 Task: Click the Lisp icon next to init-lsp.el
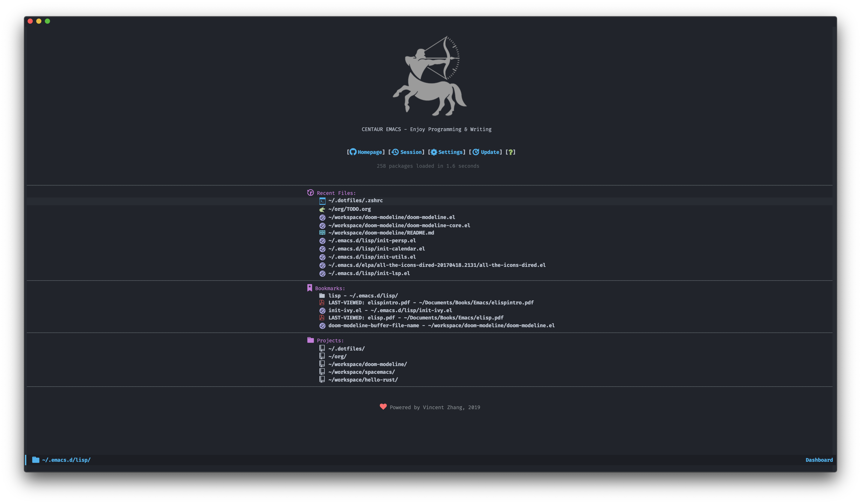(x=322, y=273)
